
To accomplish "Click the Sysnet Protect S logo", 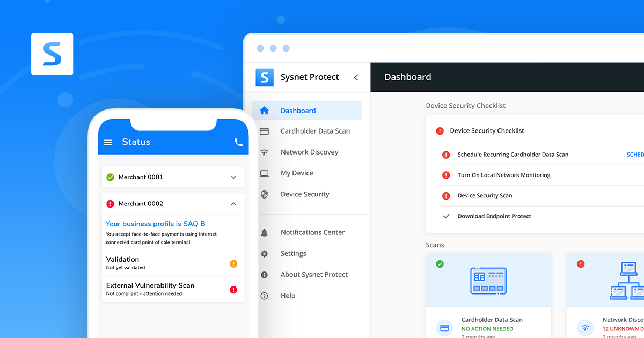I will point(264,77).
